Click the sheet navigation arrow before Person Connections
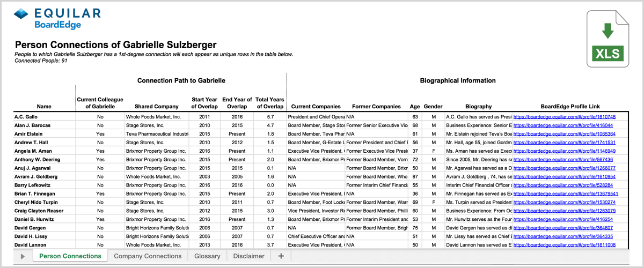The height and width of the screenshot is (268, 644). [x=23, y=256]
